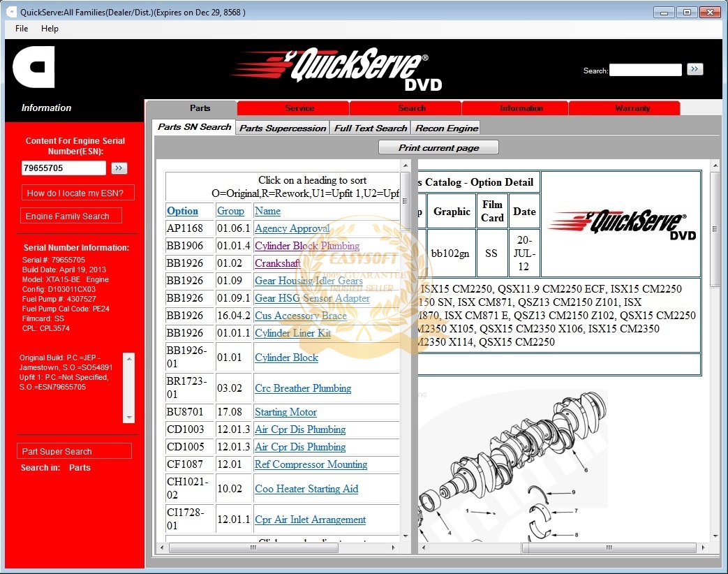Open Air Cpr Dis Plumbing for CD1005

[x=300, y=447]
